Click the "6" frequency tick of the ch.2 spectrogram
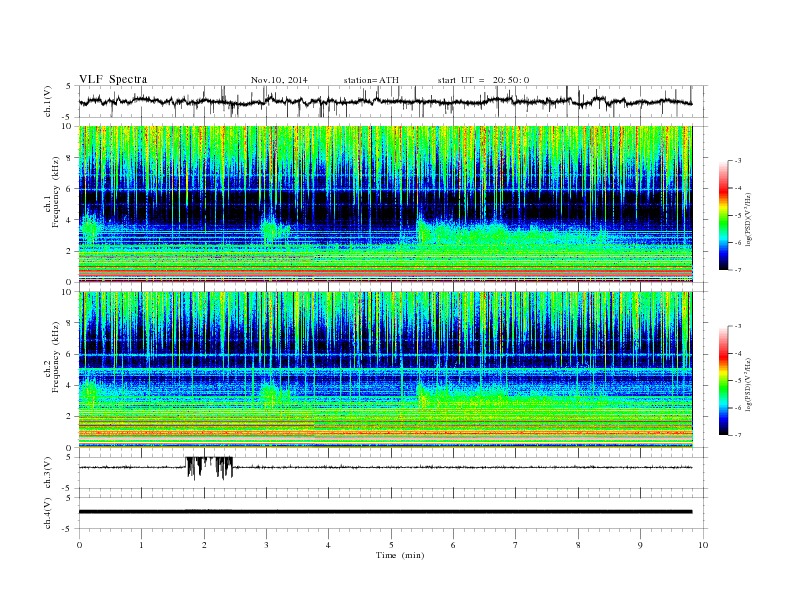Screen dimensions: 792x612 click(69, 354)
